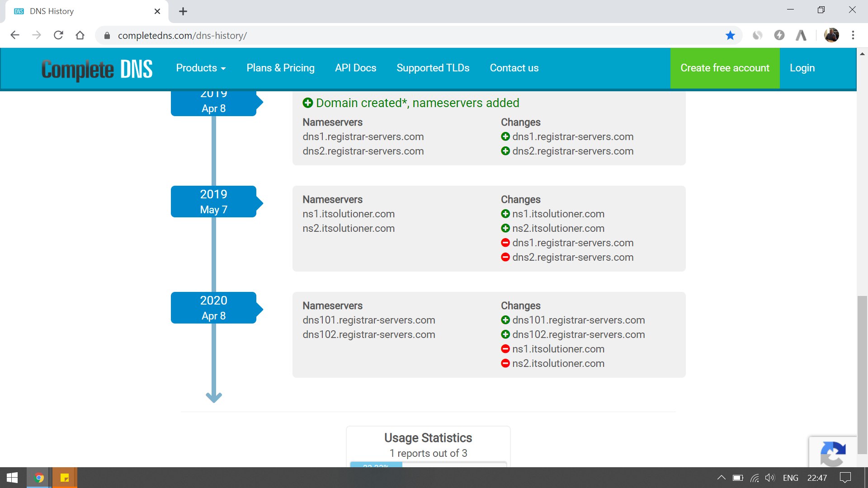Click added icon for ns1.itsolutioner.com
This screenshot has height=488, width=868.
click(x=505, y=214)
